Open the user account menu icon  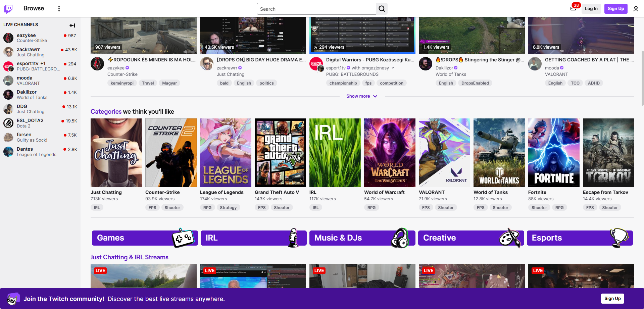coord(636,9)
